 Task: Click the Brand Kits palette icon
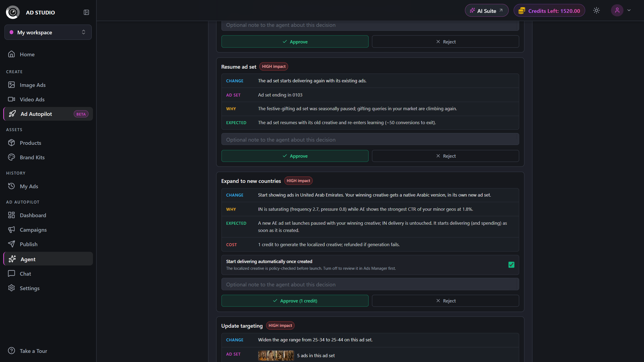pyautogui.click(x=11, y=157)
